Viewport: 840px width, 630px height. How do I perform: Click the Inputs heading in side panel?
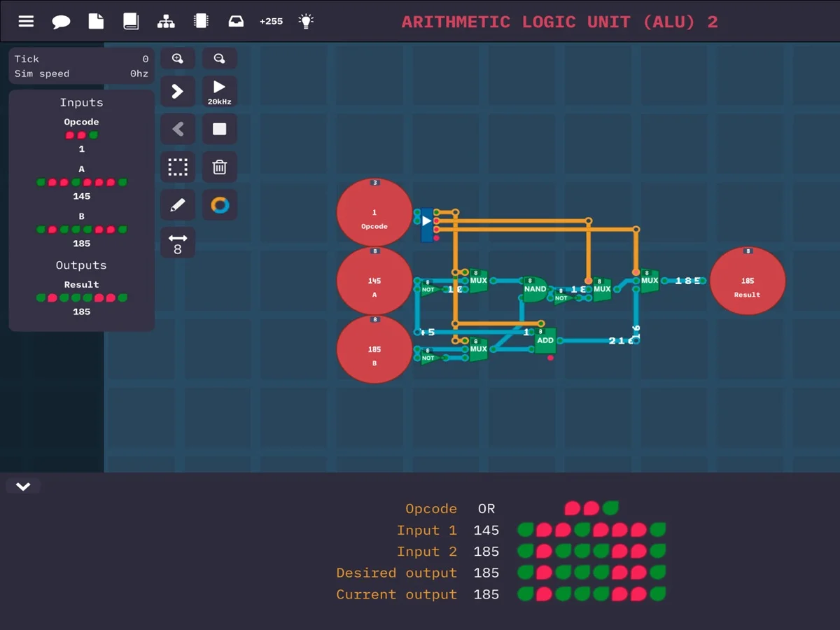coord(81,102)
